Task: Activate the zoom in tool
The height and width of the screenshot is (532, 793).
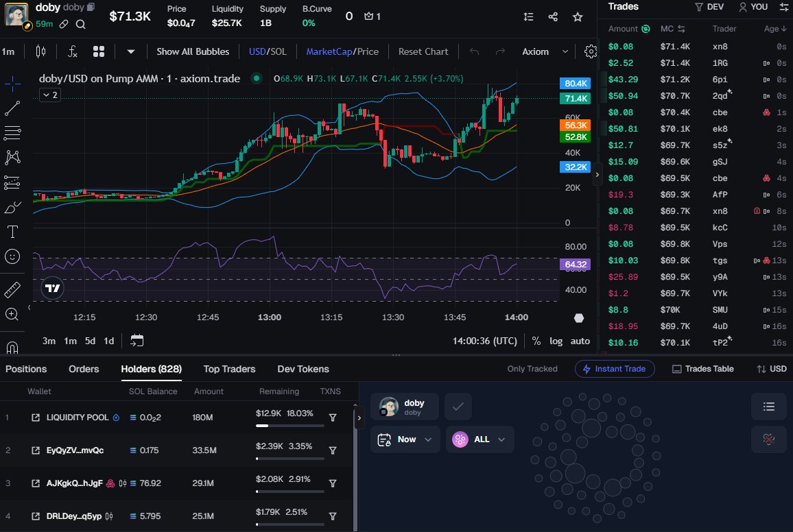Action: tap(12, 314)
